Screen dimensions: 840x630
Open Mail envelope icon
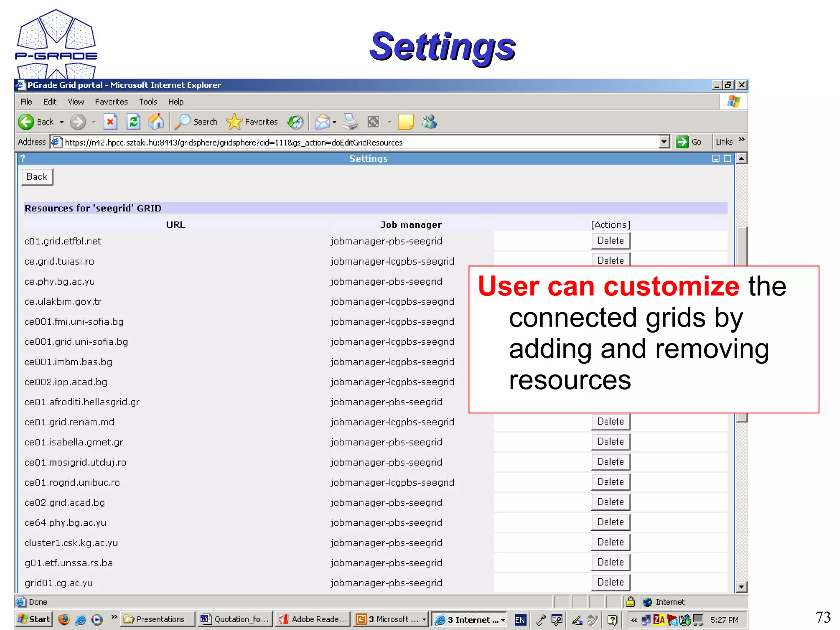pyautogui.click(x=322, y=122)
